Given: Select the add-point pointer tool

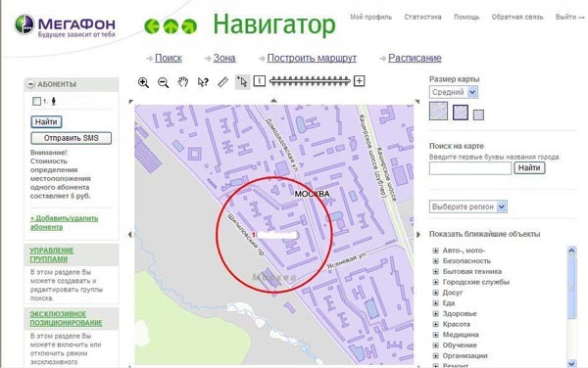Looking at the screenshot, I should point(242,81).
